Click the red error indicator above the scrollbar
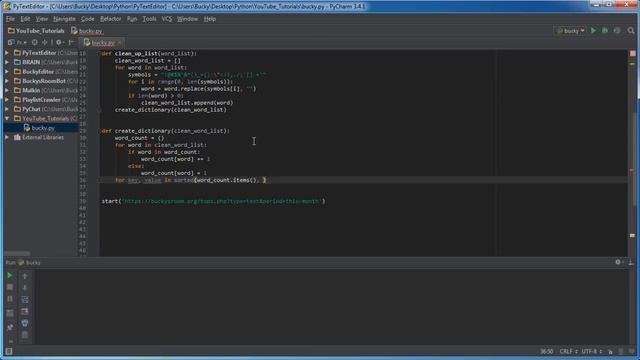This screenshot has width=640, height=360. click(x=633, y=53)
